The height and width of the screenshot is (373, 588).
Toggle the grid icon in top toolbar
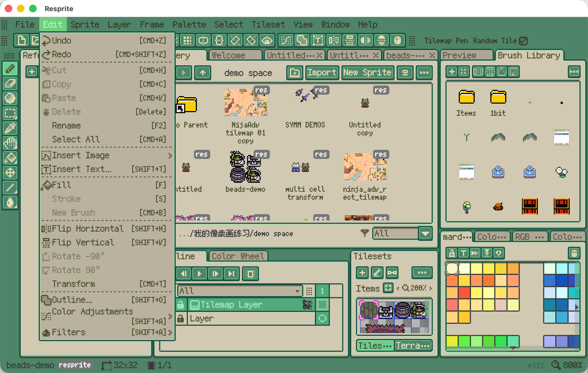(187, 41)
